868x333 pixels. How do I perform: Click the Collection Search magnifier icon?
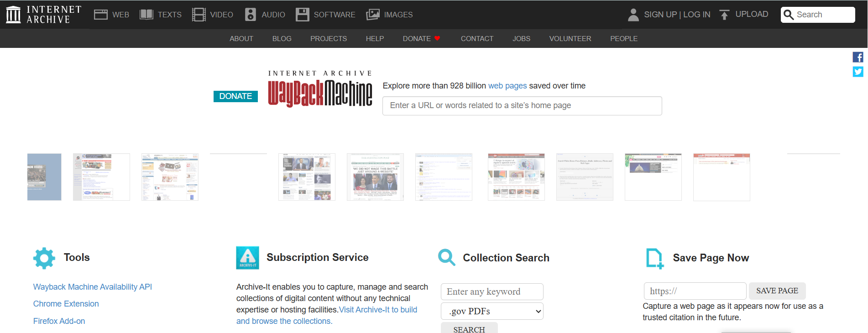click(x=447, y=257)
